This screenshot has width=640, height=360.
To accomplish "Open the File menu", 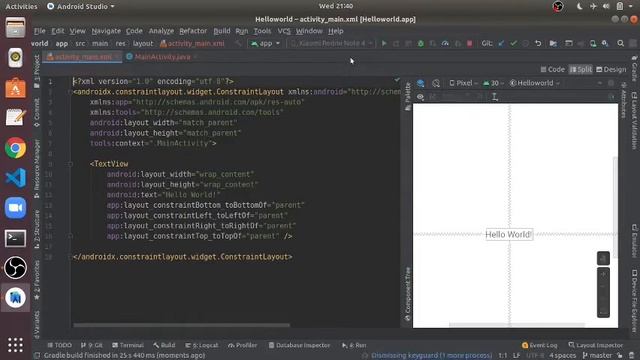I will [40, 31].
